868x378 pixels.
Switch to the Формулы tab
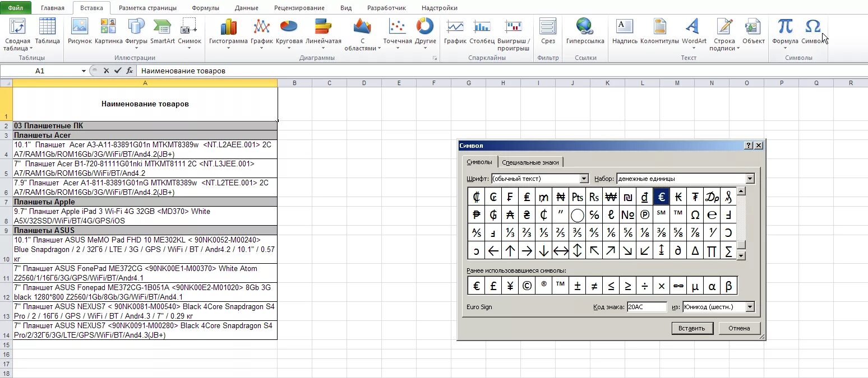click(x=205, y=8)
